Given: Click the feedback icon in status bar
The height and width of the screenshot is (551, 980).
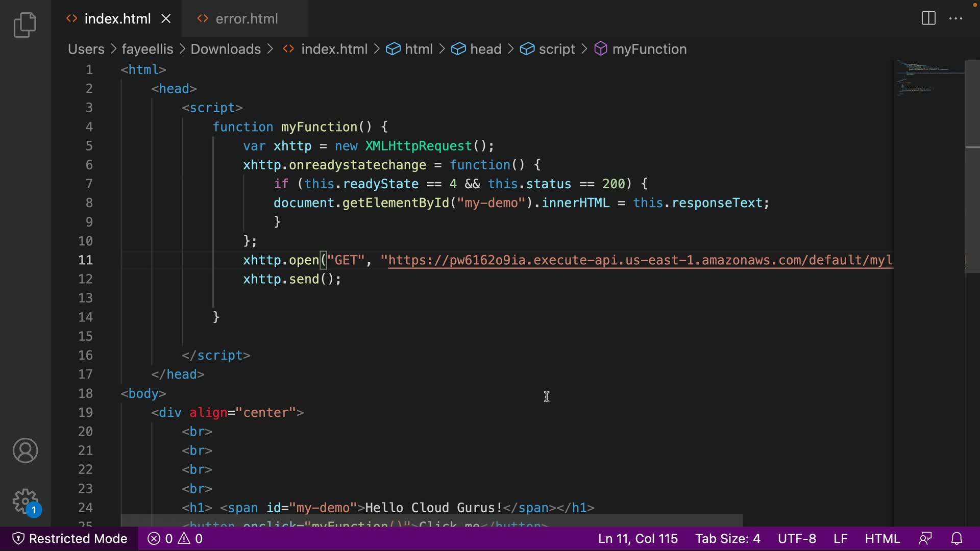Looking at the screenshot, I should pyautogui.click(x=925, y=539).
